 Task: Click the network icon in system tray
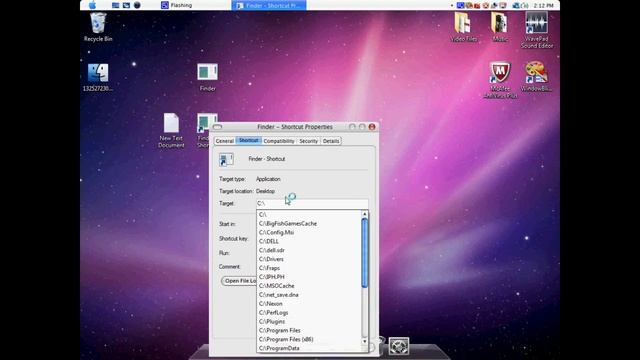pos(516,5)
